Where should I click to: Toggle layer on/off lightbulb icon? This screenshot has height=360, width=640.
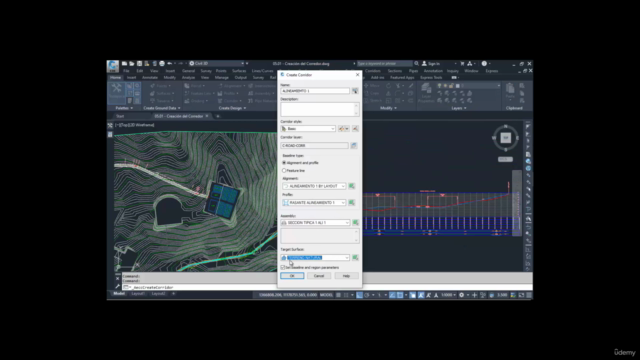click(x=440, y=86)
